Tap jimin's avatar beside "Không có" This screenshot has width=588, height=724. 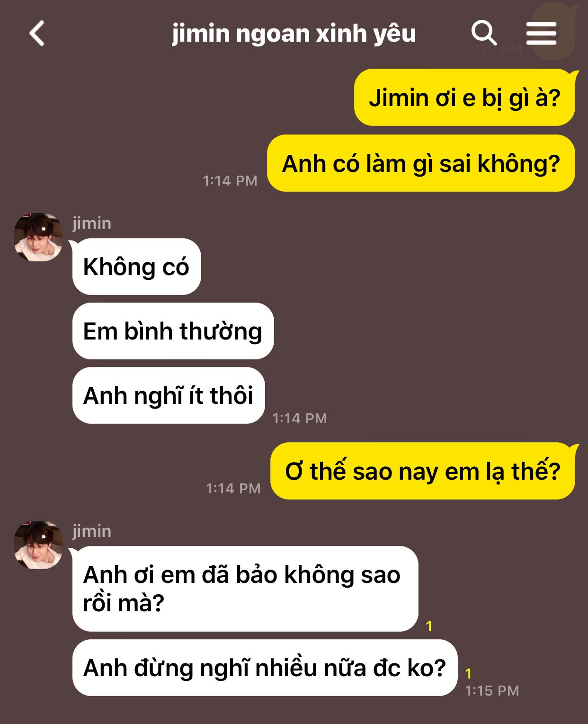38,237
